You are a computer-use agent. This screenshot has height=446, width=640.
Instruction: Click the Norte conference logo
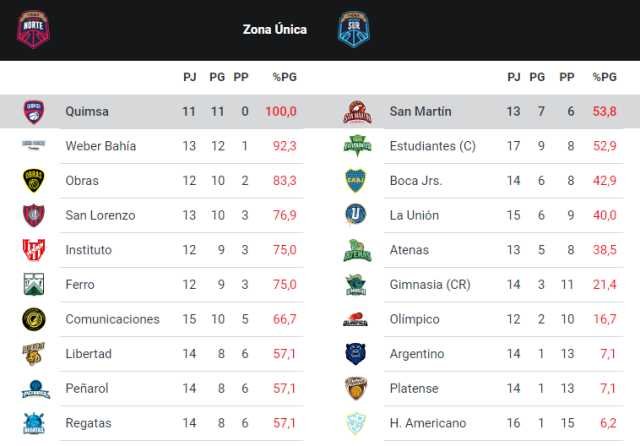(x=34, y=29)
